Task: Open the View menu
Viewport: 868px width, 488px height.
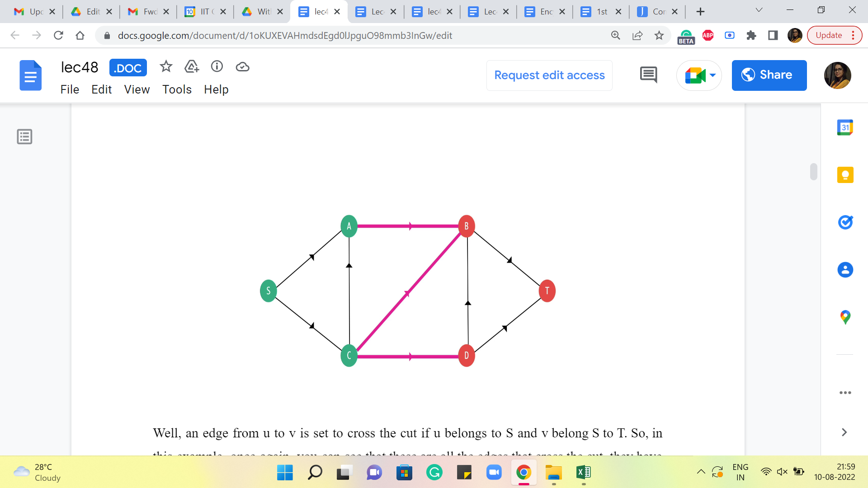Action: tap(137, 89)
